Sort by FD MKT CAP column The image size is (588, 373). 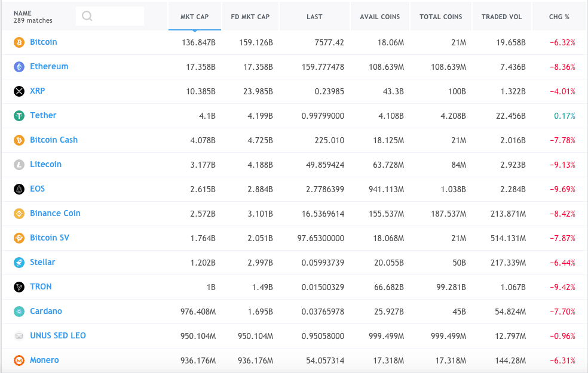coord(250,17)
